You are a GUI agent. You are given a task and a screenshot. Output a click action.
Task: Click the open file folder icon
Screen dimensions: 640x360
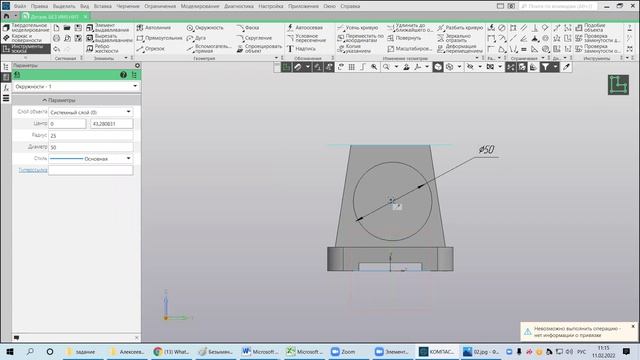[67, 27]
